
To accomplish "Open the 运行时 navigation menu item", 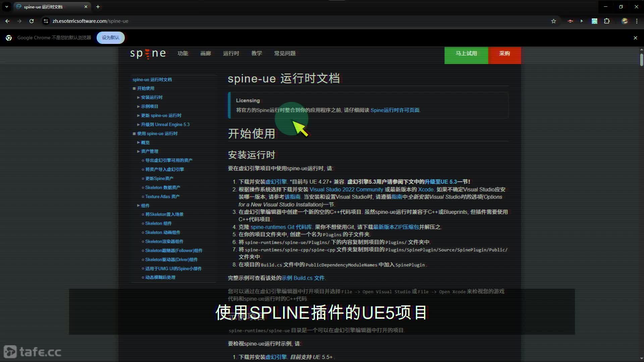I will (x=231, y=53).
